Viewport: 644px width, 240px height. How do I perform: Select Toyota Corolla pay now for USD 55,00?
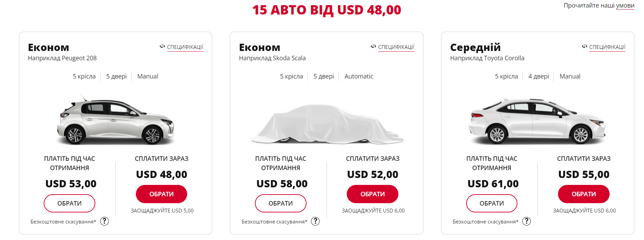[x=584, y=194]
